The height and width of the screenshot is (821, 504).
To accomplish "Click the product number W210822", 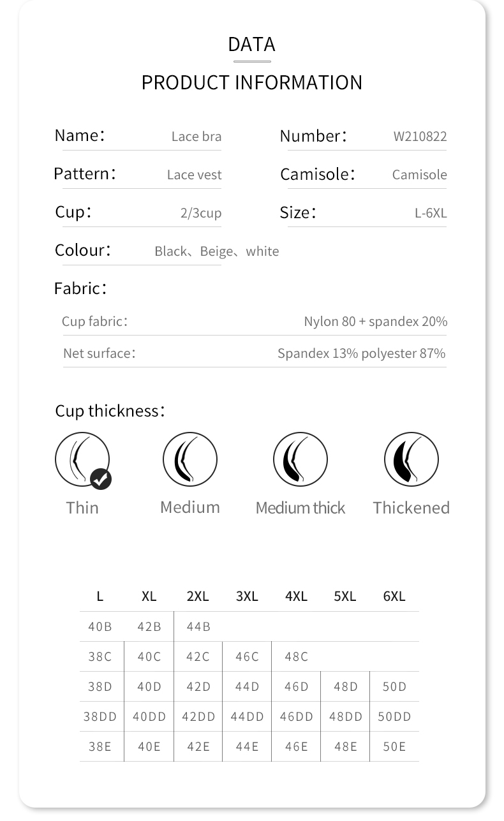I will [420, 136].
